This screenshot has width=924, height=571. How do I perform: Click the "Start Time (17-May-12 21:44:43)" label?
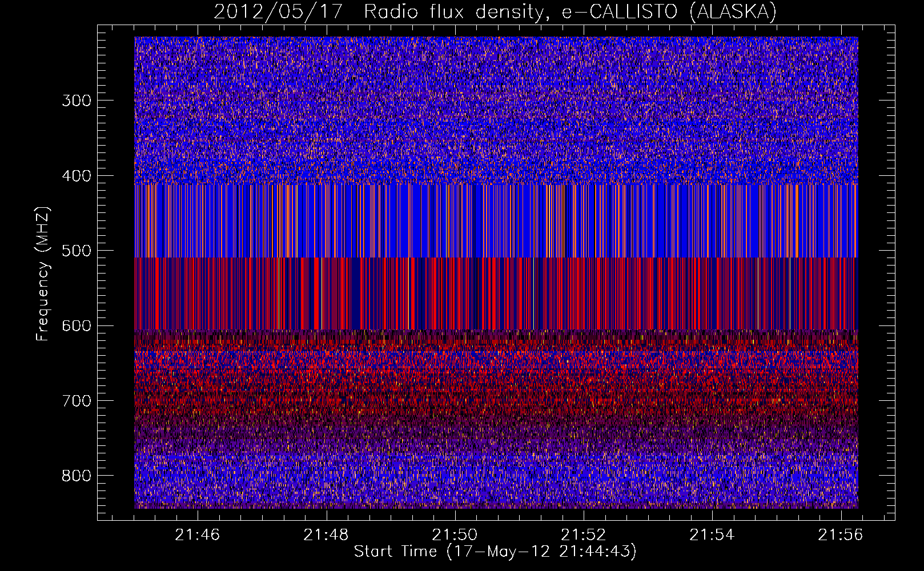(x=495, y=552)
